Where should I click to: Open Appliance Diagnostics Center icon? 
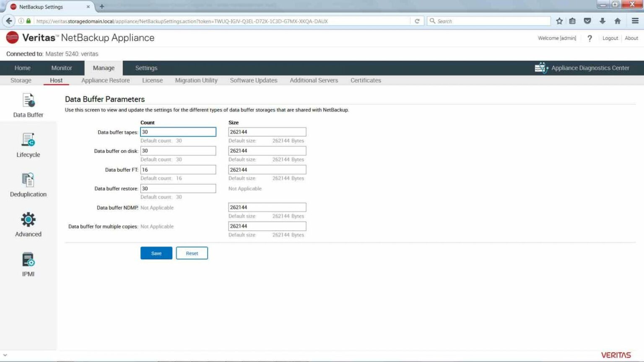541,68
